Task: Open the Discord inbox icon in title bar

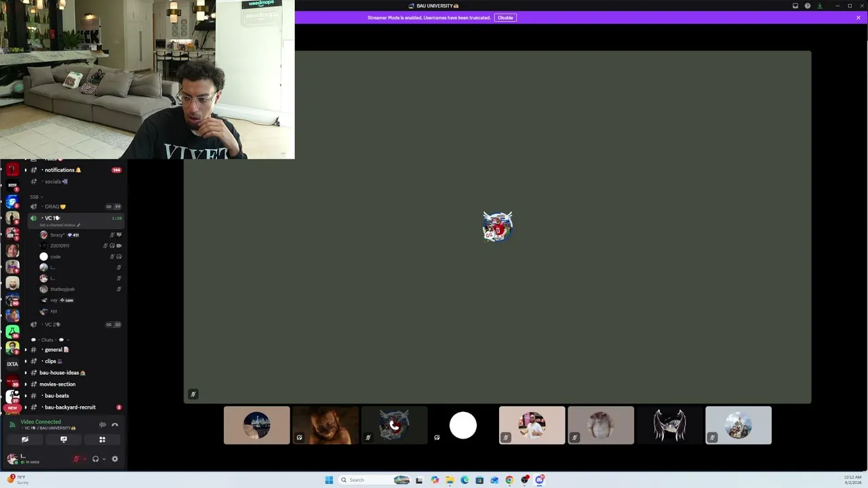Action: pos(795,6)
